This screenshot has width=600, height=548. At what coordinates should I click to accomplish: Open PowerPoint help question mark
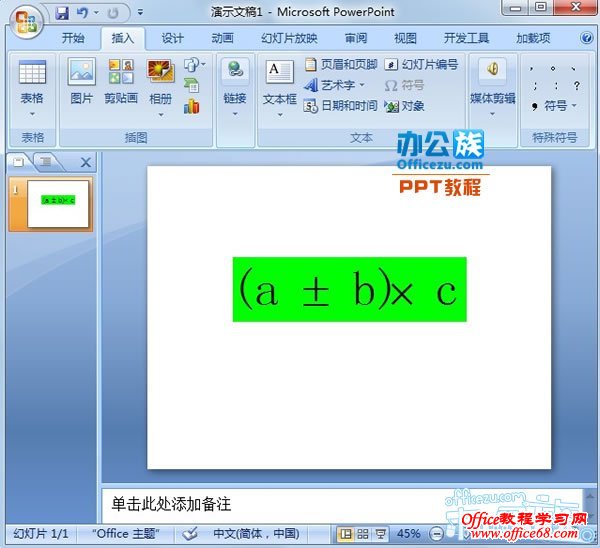587,38
